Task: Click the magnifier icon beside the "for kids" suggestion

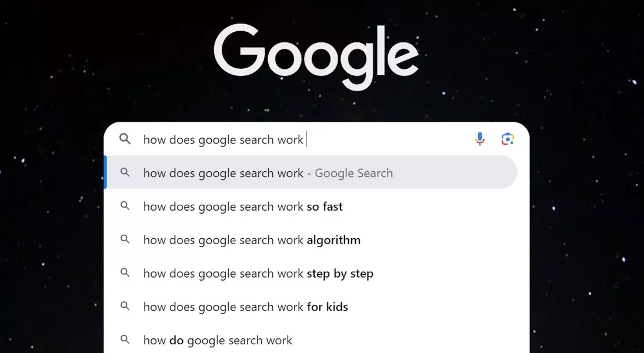Action: (125, 307)
